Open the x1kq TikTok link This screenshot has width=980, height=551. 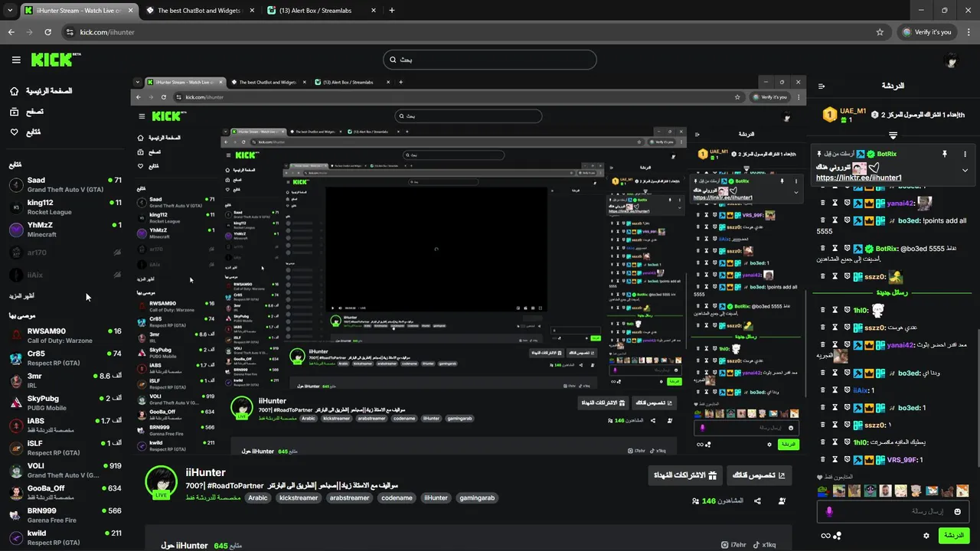click(x=764, y=545)
